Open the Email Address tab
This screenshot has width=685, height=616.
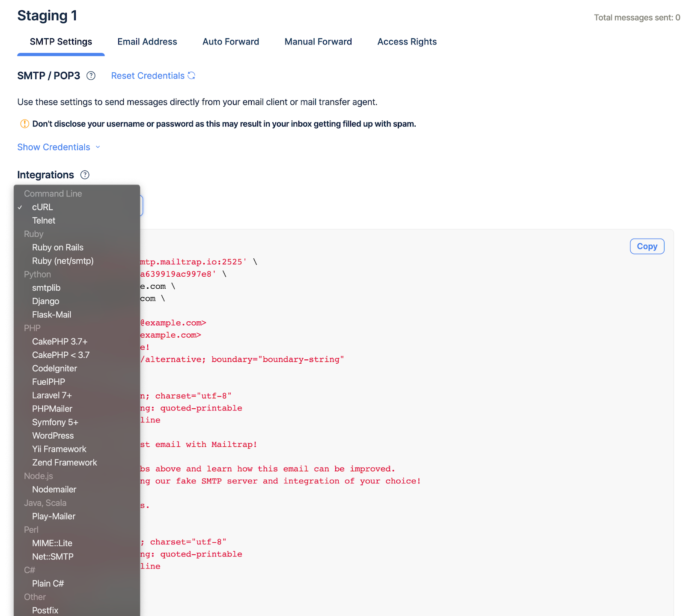pyautogui.click(x=147, y=42)
